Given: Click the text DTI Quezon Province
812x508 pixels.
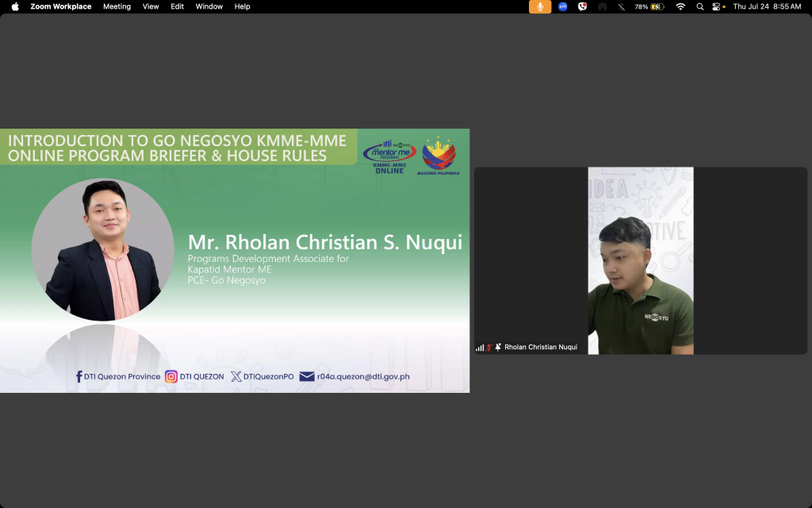Looking at the screenshot, I should click(122, 377).
